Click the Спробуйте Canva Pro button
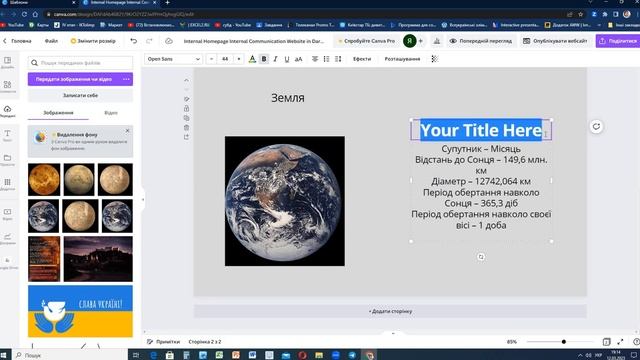This screenshot has height=360, width=640. tap(367, 41)
